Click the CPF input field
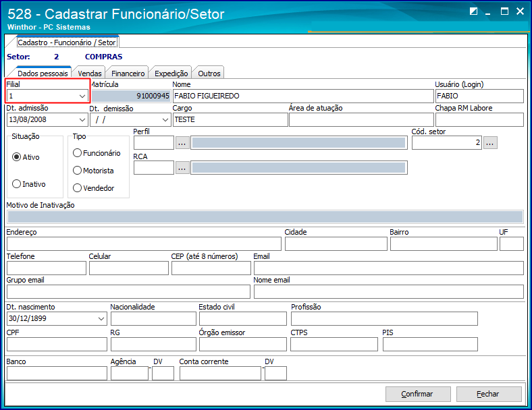Viewport: 532px width, 410px height. (57, 345)
